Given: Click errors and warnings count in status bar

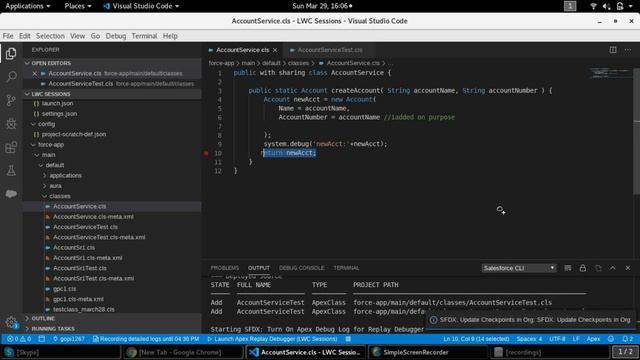Looking at the screenshot, I should pyautogui.click(x=19, y=339).
